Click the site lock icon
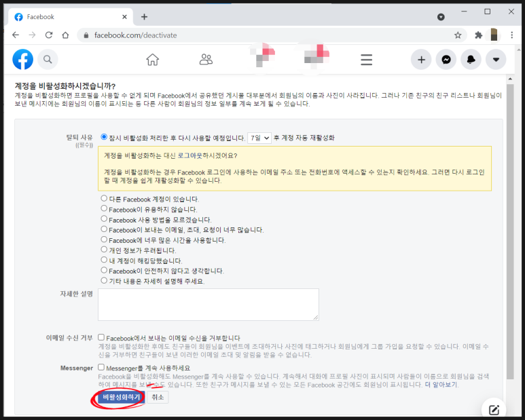525x420 pixels. click(x=86, y=35)
